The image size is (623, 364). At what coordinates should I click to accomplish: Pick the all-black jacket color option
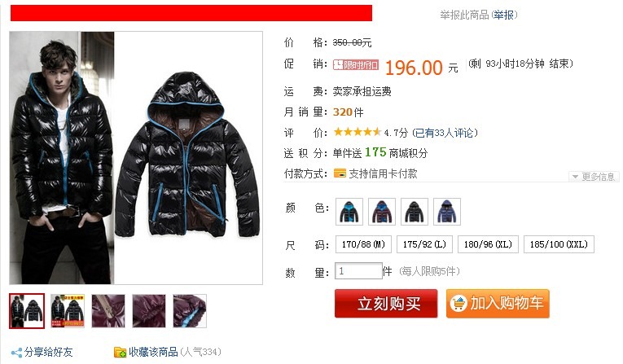tap(415, 212)
